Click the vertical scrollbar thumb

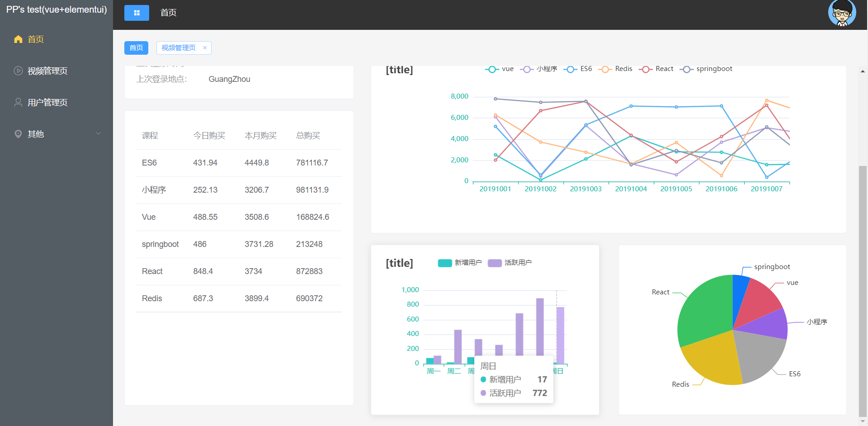pyautogui.click(x=863, y=292)
